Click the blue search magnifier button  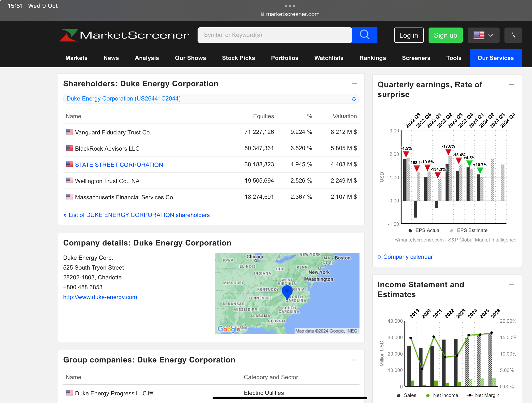(365, 35)
